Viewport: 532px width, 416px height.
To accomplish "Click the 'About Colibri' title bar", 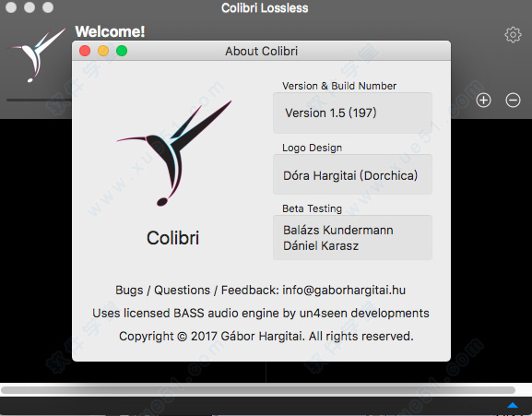I will (x=261, y=51).
